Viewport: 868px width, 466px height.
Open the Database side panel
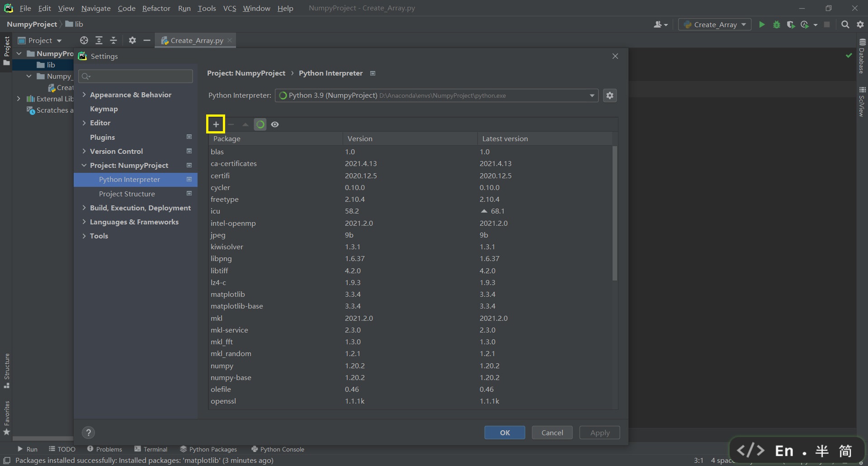862,56
